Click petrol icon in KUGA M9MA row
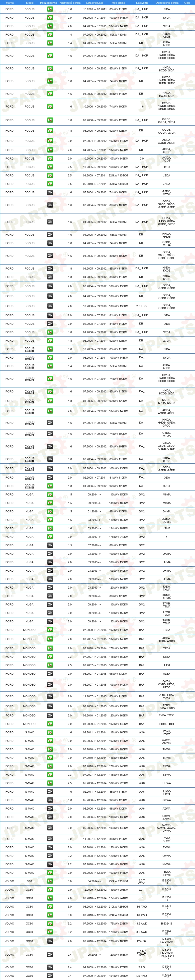This screenshot has height=980, width=195. coord(50,503)
